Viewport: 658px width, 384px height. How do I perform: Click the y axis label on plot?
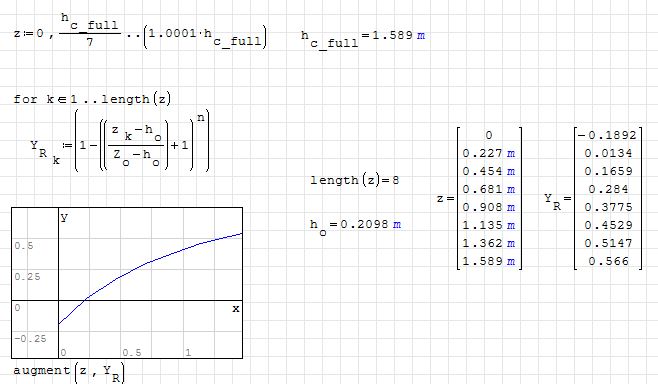(x=64, y=217)
